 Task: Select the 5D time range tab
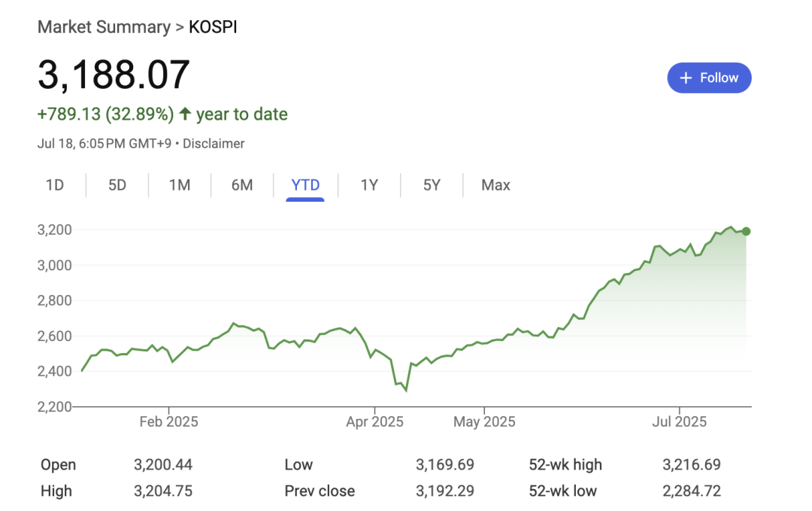(x=117, y=185)
